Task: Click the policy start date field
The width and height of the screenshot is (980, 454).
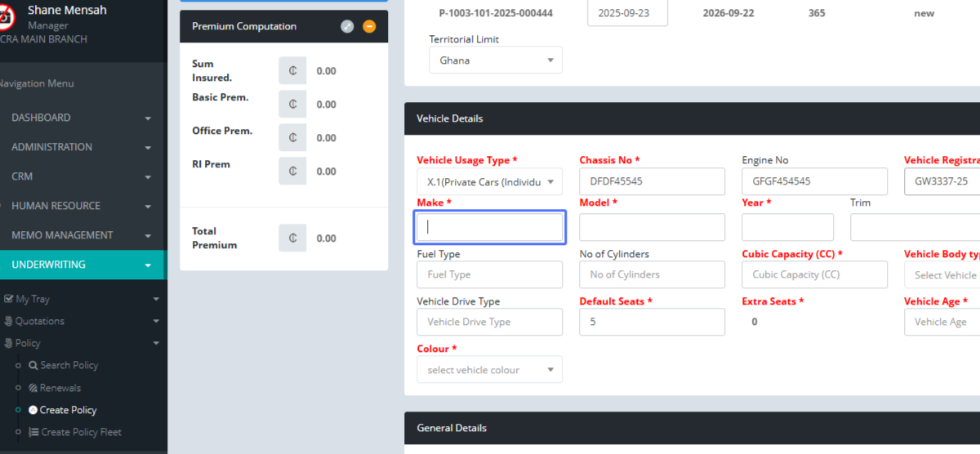Action: pyautogui.click(x=627, y=13)
